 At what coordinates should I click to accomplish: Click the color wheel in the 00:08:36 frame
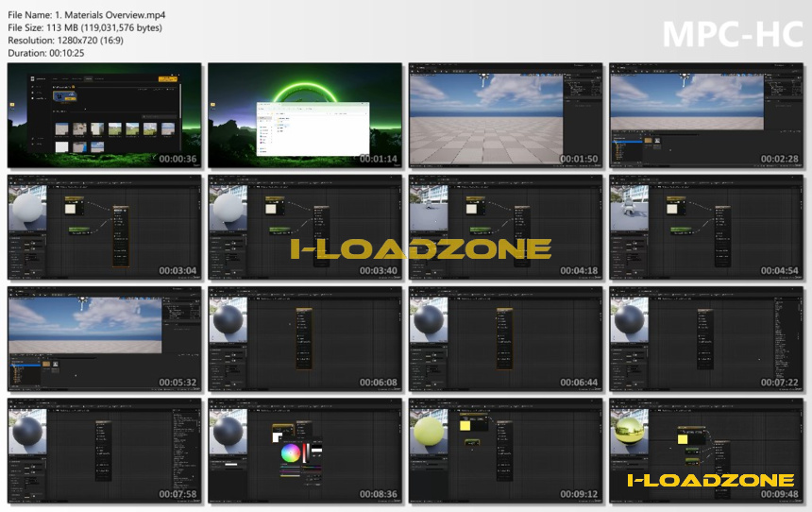coord(291,452)
